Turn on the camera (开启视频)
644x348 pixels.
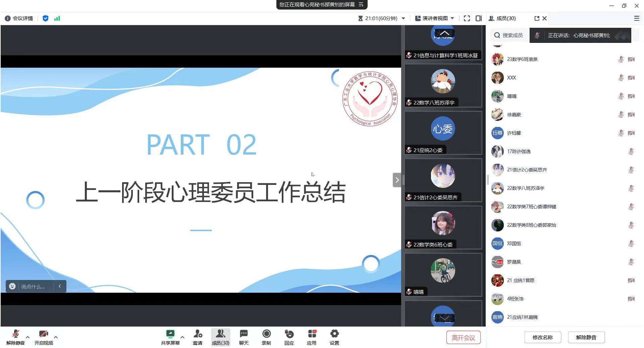tap(44, 334)
